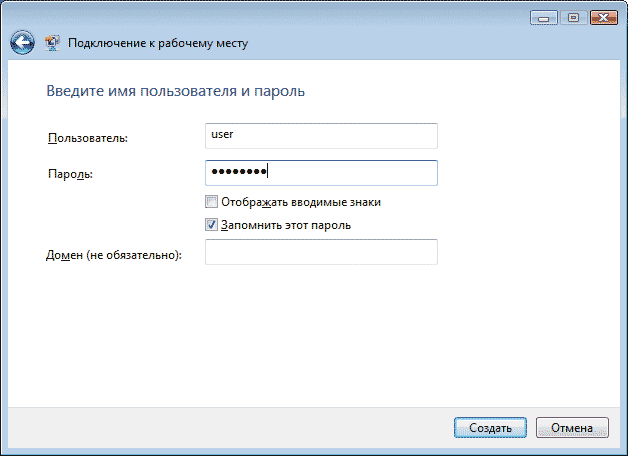Focus the 'Пользователь' field containing user
The width and height of the screenshot is (628, 456).
[321, 135]
